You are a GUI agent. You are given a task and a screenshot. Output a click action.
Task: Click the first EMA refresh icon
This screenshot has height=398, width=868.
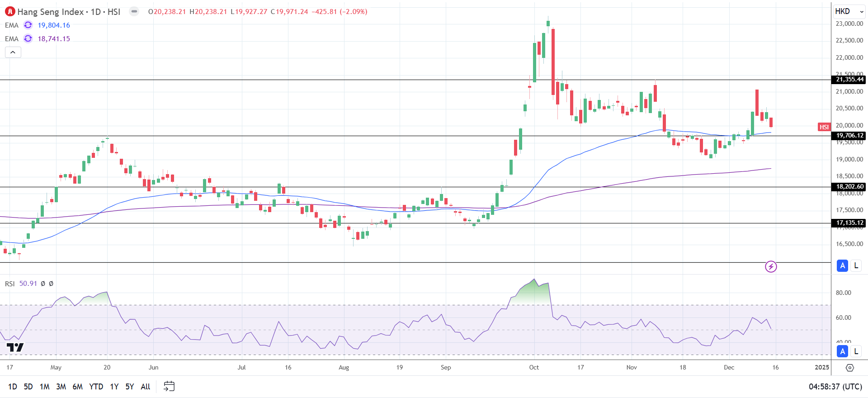coord(28,25)
